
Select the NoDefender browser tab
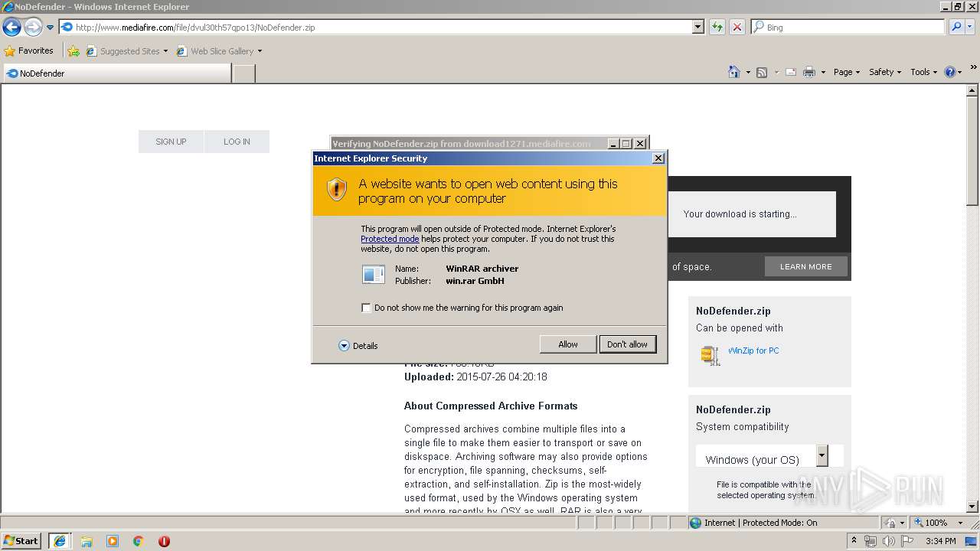pyautogui.click(x=116, y=73)
